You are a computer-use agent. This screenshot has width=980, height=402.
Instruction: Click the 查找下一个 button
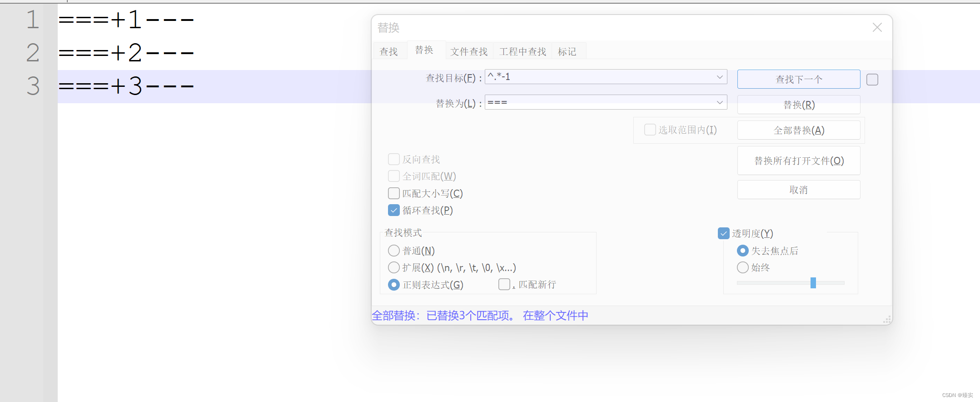(799, 79)
